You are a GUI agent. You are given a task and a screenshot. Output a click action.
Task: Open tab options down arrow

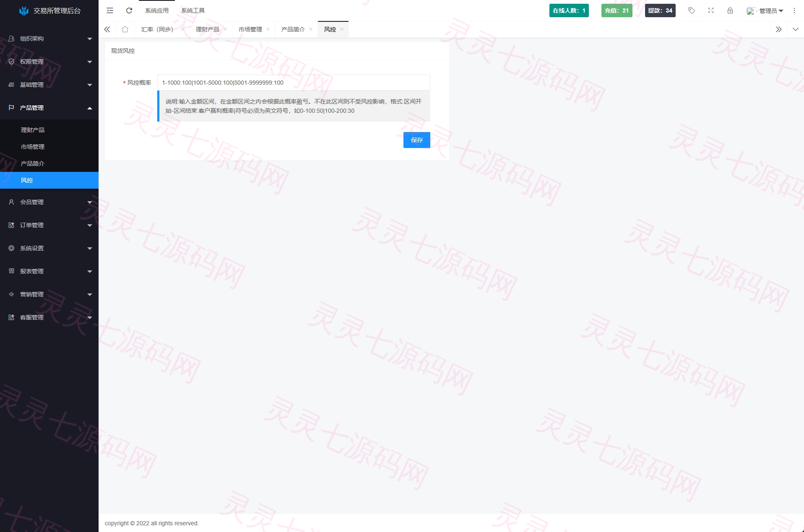coord(796,29)
